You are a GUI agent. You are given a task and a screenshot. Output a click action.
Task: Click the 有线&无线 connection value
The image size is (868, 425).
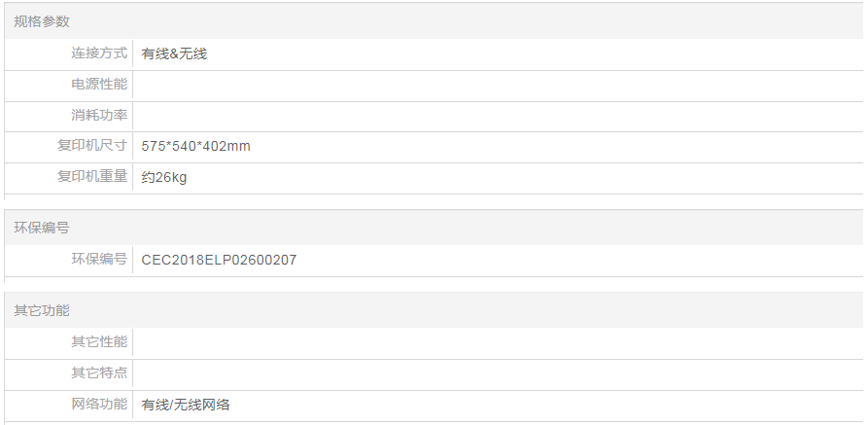coord(174,54)
